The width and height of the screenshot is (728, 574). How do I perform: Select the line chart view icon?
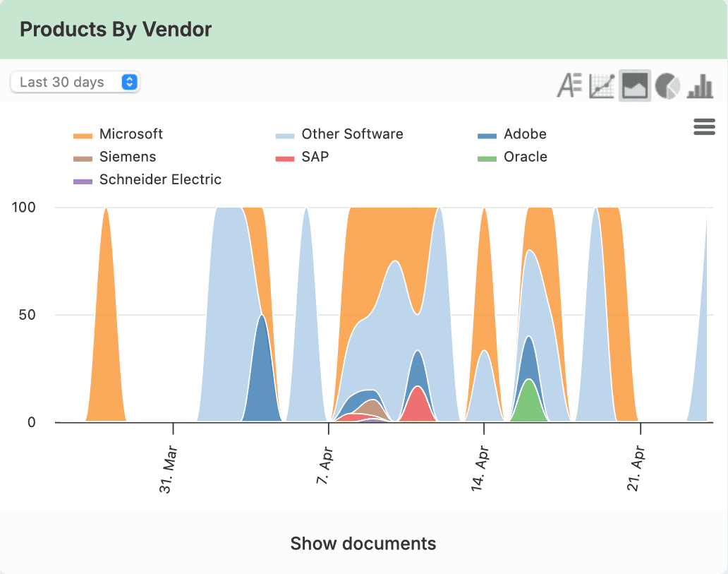click(602, 85)
